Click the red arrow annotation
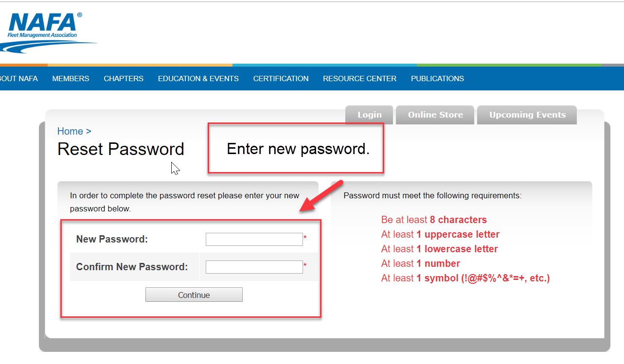 click(321, 196)
